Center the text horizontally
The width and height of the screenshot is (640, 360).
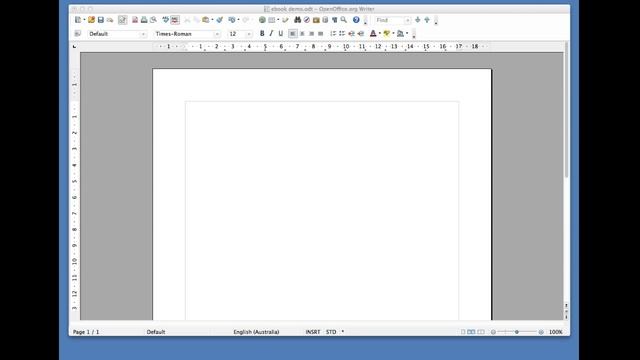coord(302,33)
